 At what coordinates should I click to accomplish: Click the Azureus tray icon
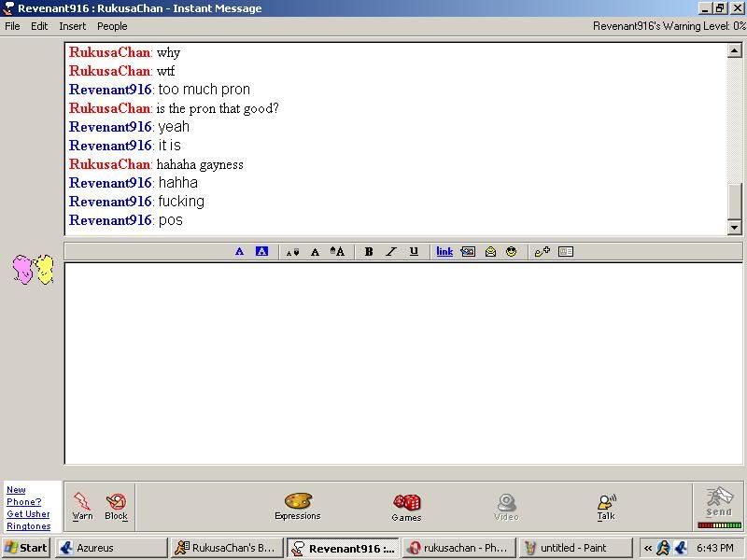click(682, 548)
